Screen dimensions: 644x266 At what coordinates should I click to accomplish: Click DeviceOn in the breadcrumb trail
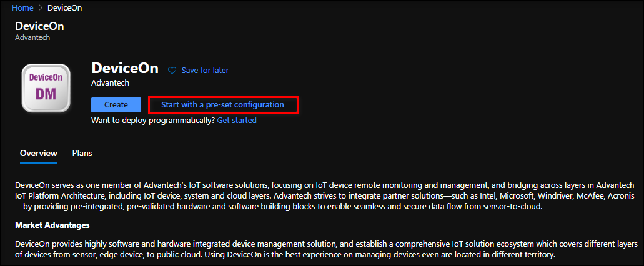click(x=64, y=8)
